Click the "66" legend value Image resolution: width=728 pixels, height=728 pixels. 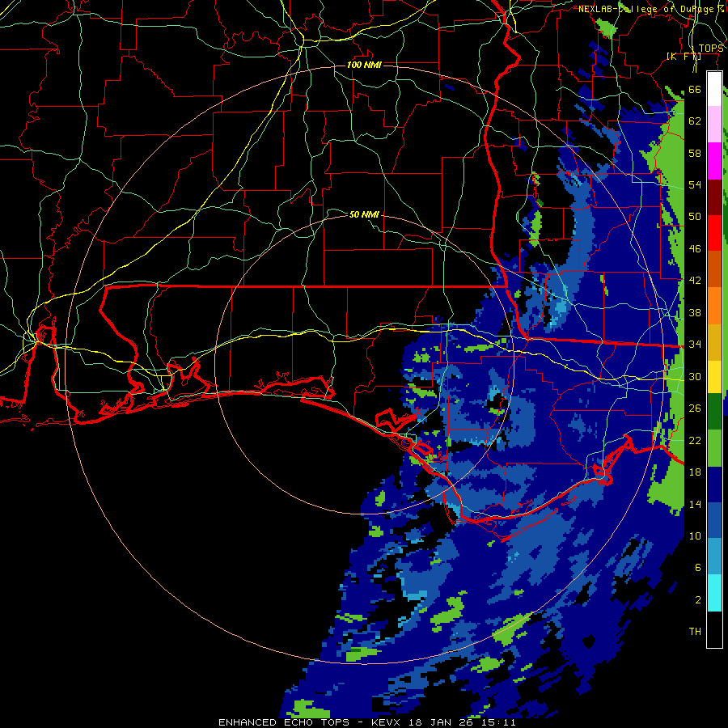[695, 89]
